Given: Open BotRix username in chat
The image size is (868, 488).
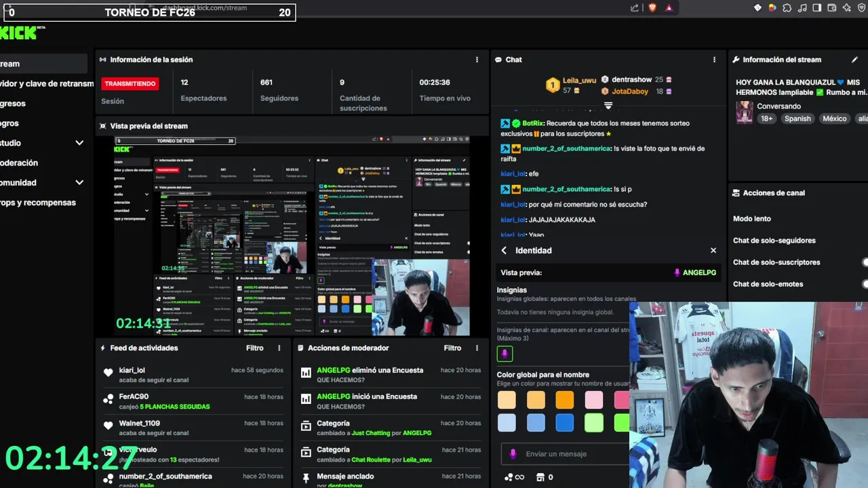Looking at the screenshot, I should pos(533,123).
